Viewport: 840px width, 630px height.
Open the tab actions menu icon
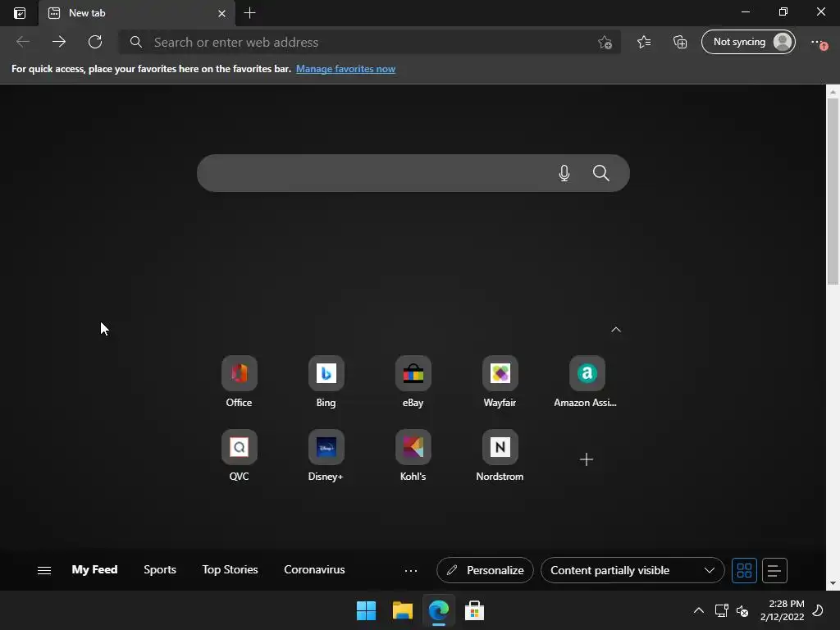point(20,13)
